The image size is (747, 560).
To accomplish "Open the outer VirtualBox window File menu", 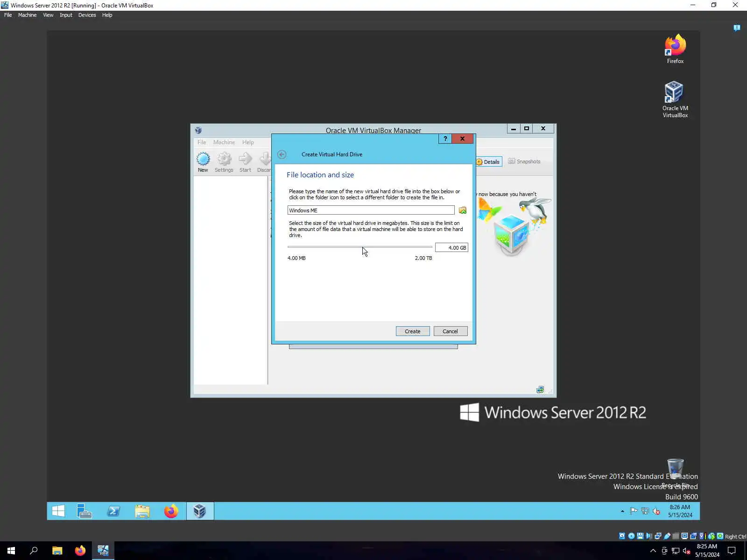I will click(x=8, y=15).
